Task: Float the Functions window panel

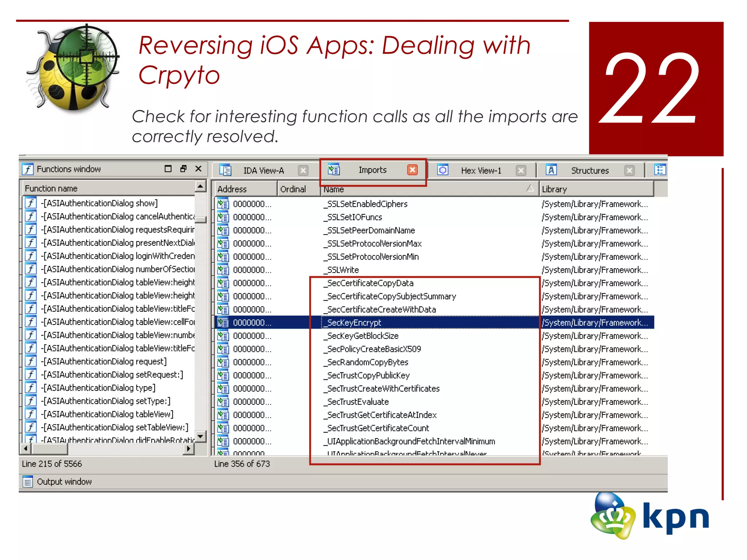Action: pos(183,169)
